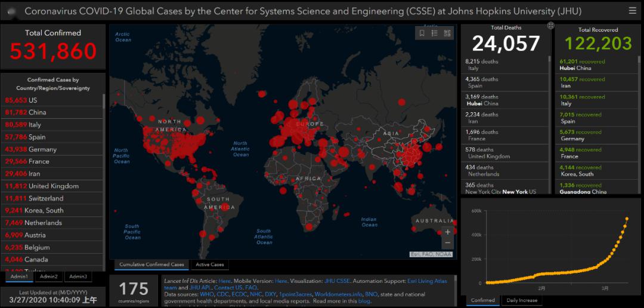Click the 61,201 recovered Hubei China entry
The width and height of the screenshot is (644, 308).
point(596,65)
